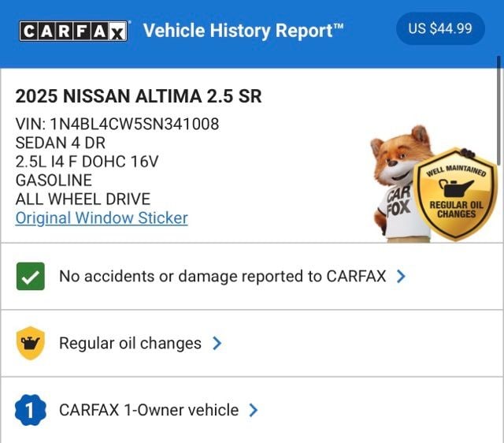Click the green checkmark no-accidents icon
Image resolution: width=504 pixels, height=443 pixels.
[30, 277]
